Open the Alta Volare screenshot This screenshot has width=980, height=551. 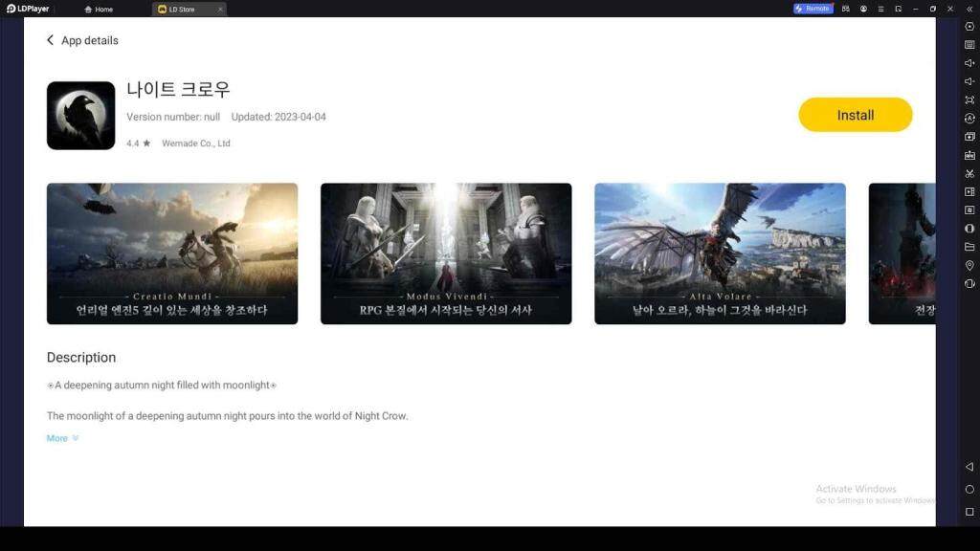click(720, 253)
